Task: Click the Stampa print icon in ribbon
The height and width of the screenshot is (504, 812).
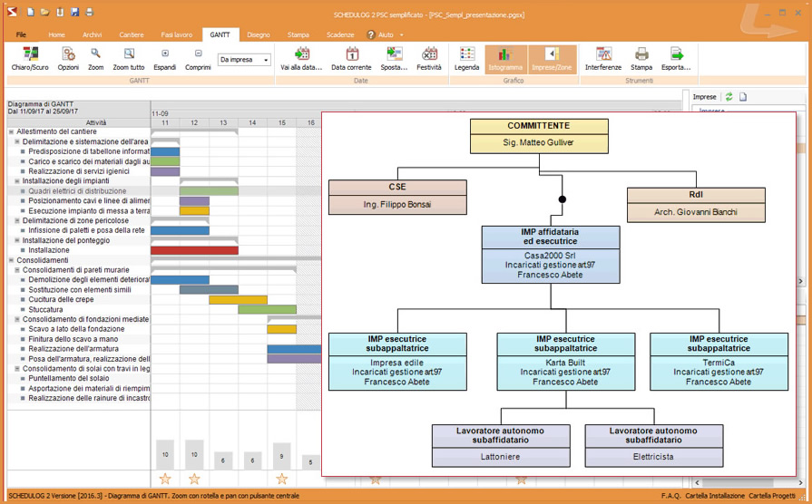Action: pyautogui.click(x=641, y=59)
